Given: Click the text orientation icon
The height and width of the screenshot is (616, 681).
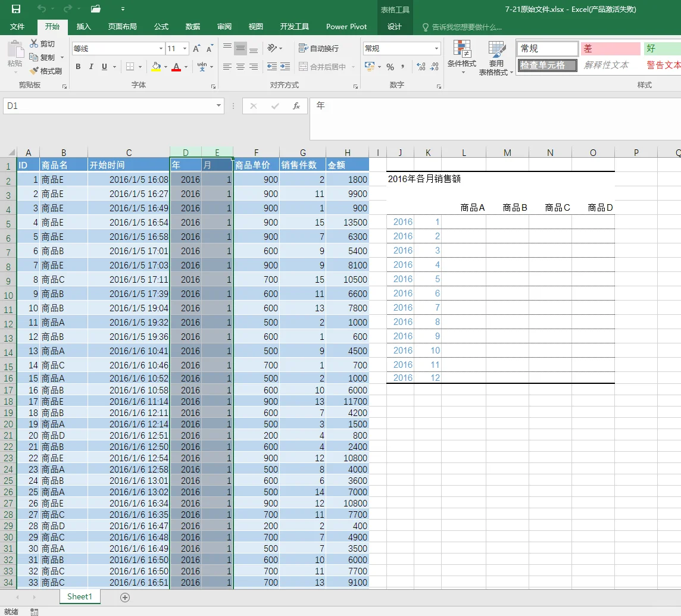Looking at the screenshot, I should pos(272,48).
